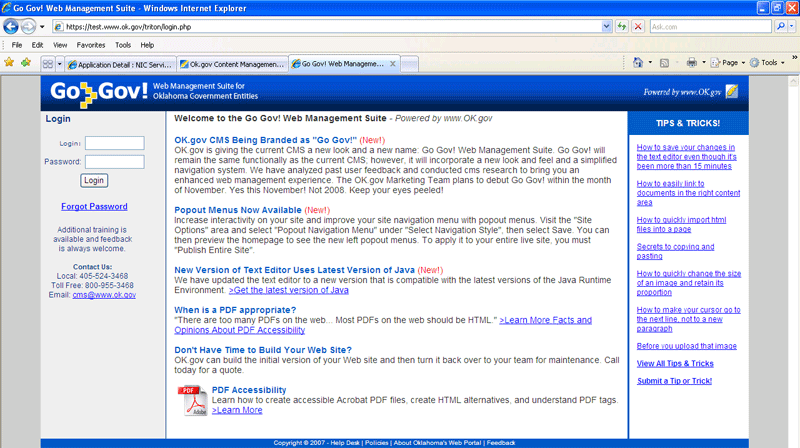800x448 pixels.
Task: Click the Internet Explorer title bar icon
Action: pos(7,8)
